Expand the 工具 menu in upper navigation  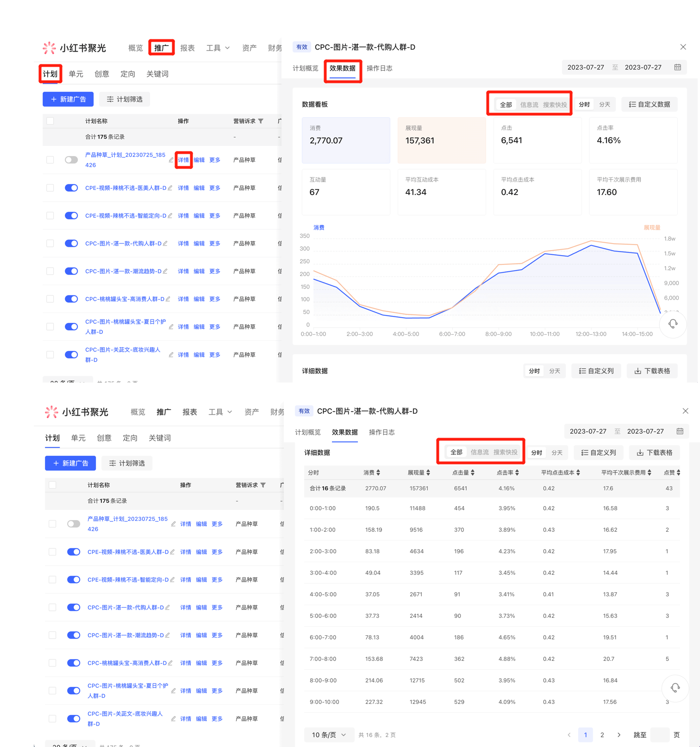[218, 48]
